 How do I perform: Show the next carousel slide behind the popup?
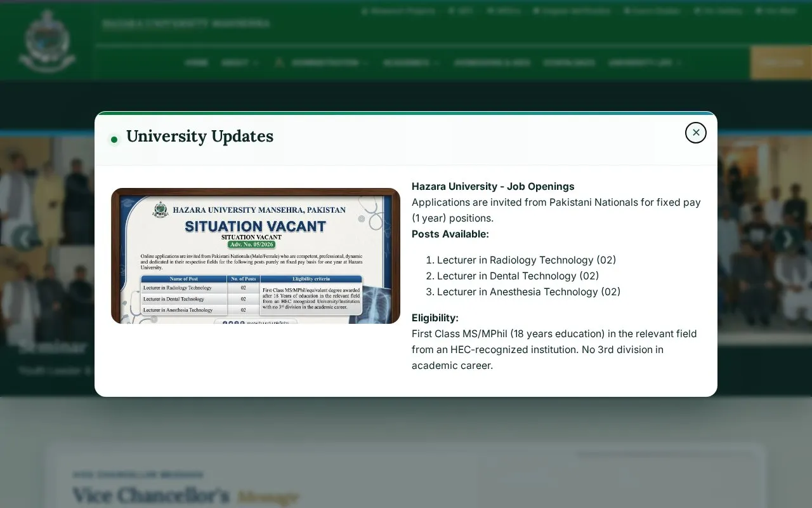[x=787, y=239]
